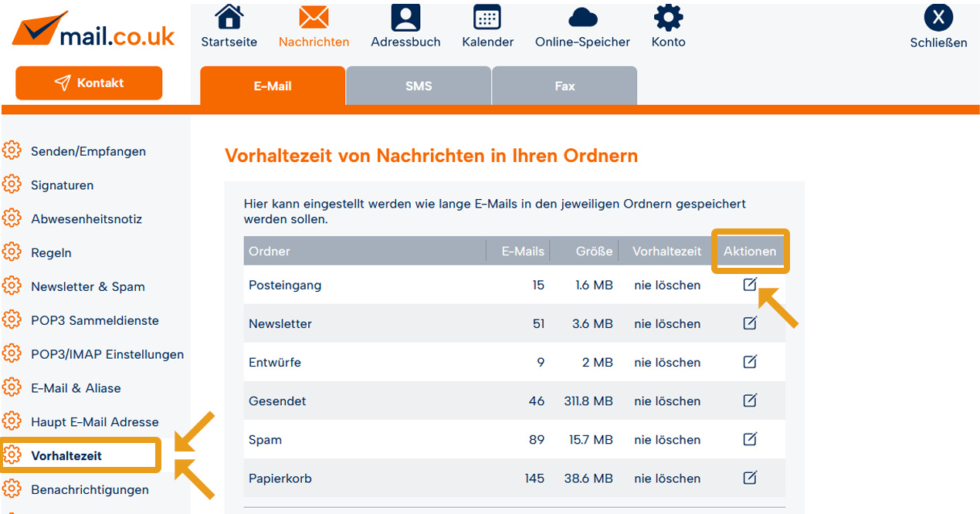Screen dimensions: 980x514
Task: Open Newsletter & Spam settings
Action: pyautogui.click(x=87, y=286)
